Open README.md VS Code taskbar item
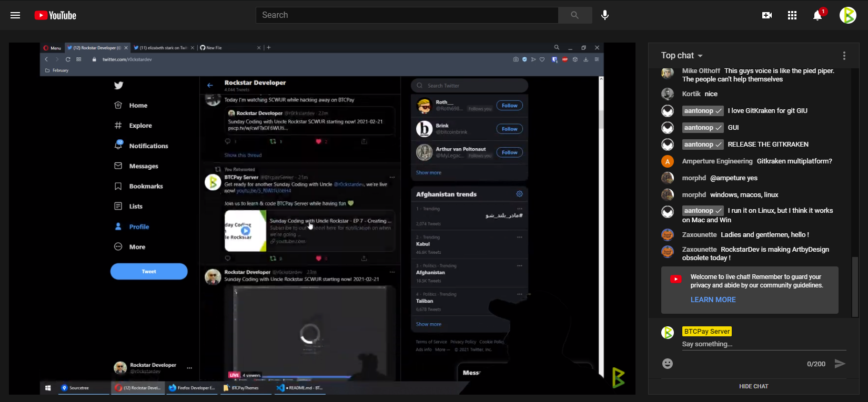The image size is (868, 402). [300, 388]
